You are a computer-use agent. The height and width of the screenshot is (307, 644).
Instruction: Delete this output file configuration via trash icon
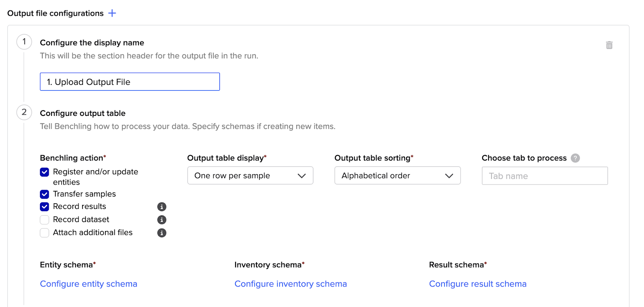click(x=609, y=45)
